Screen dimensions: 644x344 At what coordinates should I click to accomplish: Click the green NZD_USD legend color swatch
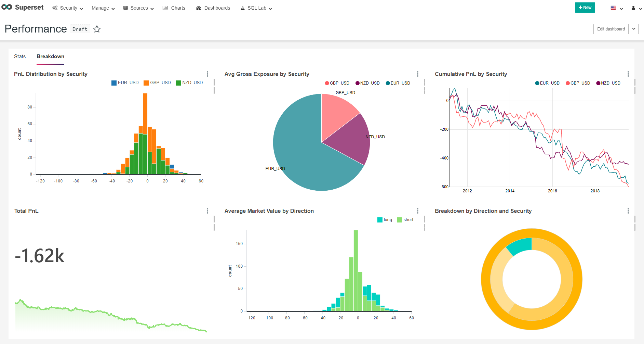click(x=177, y=82)
